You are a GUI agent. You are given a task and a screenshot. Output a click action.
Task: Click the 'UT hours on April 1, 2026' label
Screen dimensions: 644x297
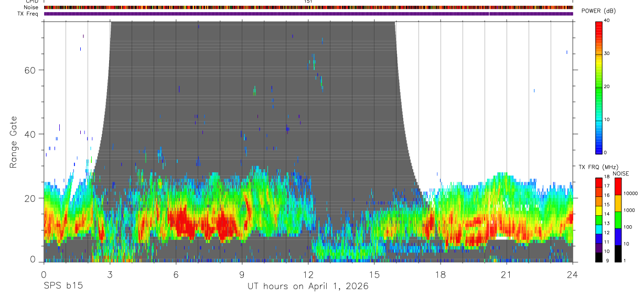click(308, 286)
